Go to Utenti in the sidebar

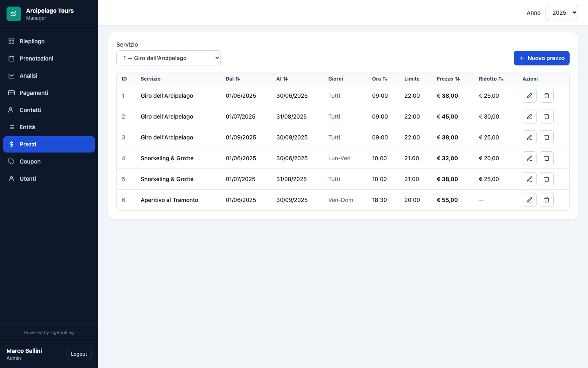pyautogui.click(x=49, y=179)
